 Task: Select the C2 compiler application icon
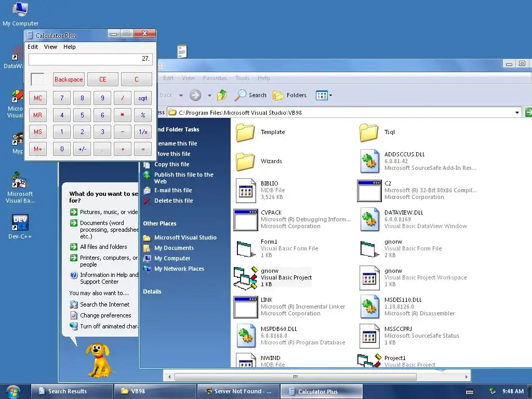369,191
